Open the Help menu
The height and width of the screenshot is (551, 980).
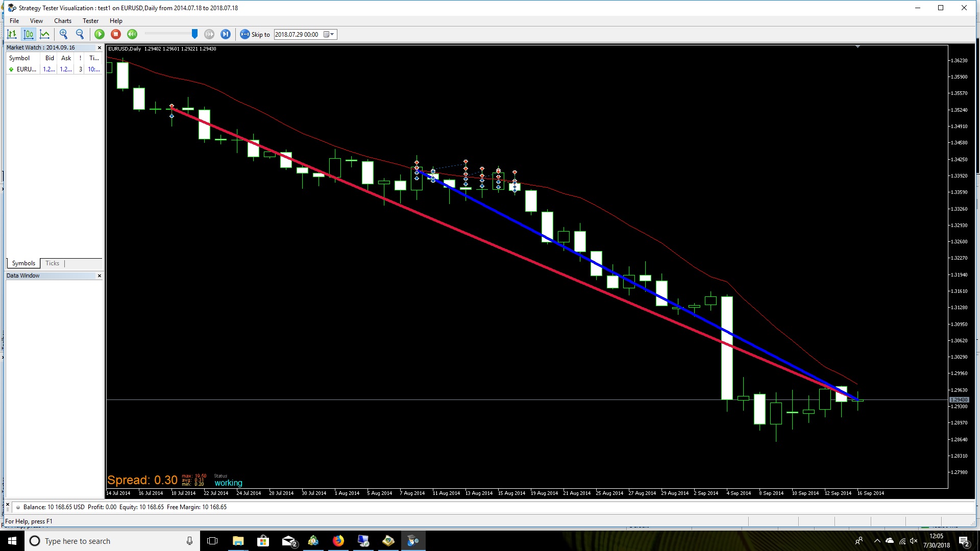[116, 21]
